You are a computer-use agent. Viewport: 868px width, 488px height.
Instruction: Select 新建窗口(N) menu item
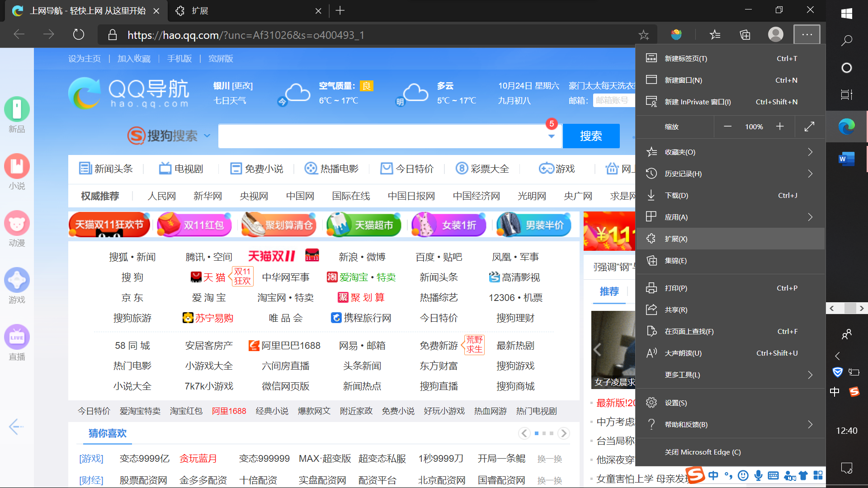click(x=730, y=80)
